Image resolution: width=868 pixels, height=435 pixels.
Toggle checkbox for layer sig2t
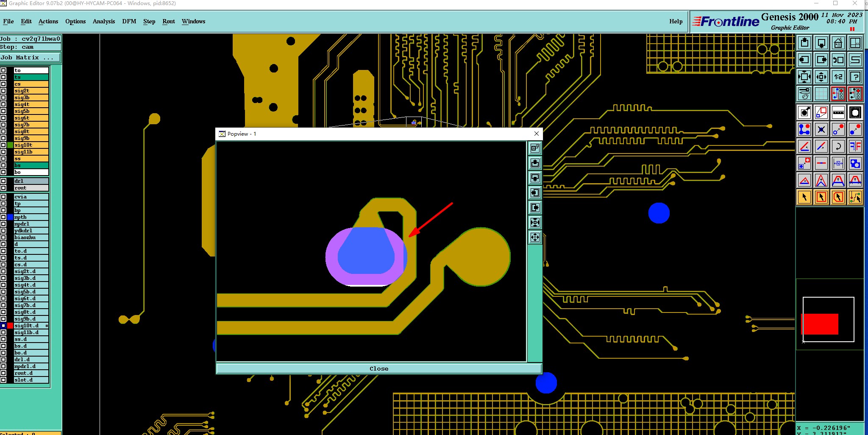(3, 91)
